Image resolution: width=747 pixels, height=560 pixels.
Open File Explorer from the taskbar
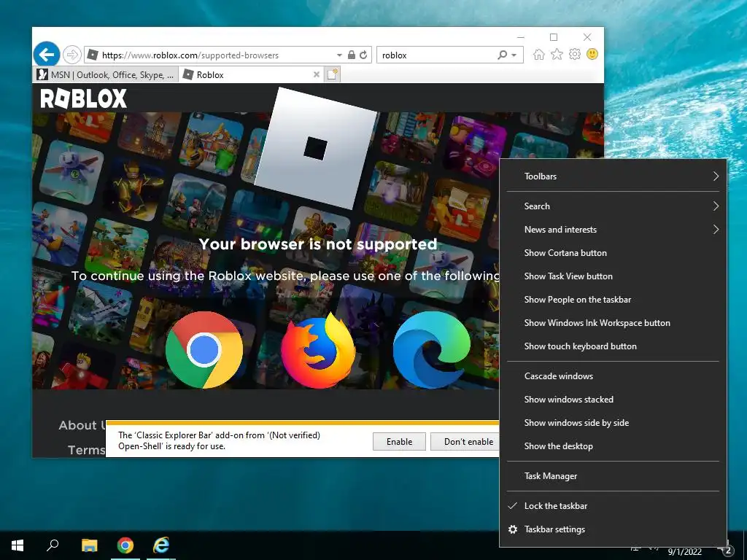[89, 545]
